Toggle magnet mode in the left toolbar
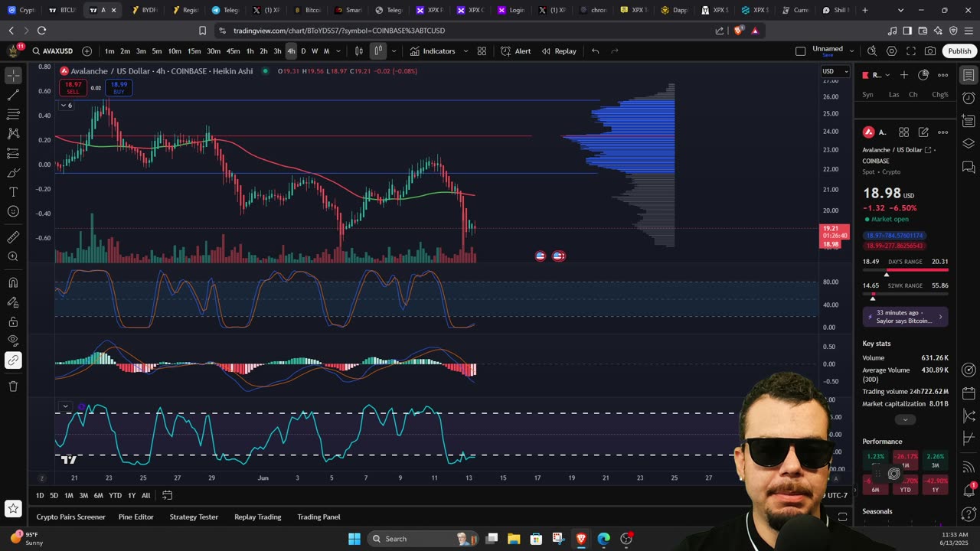 13,282
